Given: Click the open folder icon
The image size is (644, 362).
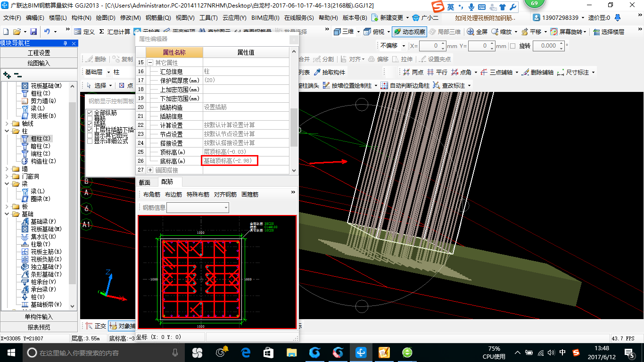Looking at the screenshot, I should tap(17, 32).
